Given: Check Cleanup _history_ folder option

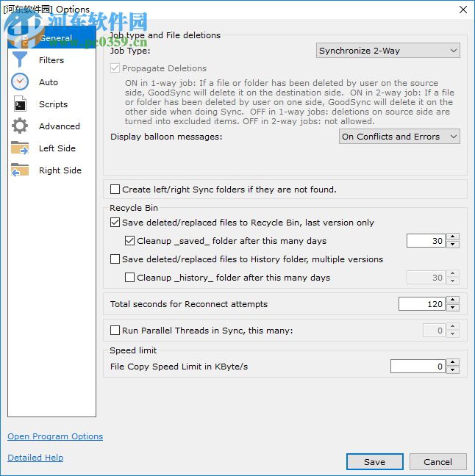Looking at the screenshot, I should [129, 277].
